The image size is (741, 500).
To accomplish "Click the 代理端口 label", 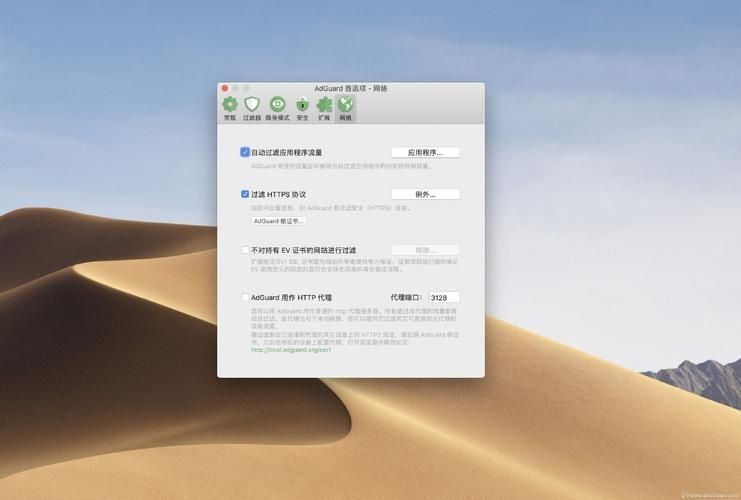I will pyautogui.click(x=406, y=297).
